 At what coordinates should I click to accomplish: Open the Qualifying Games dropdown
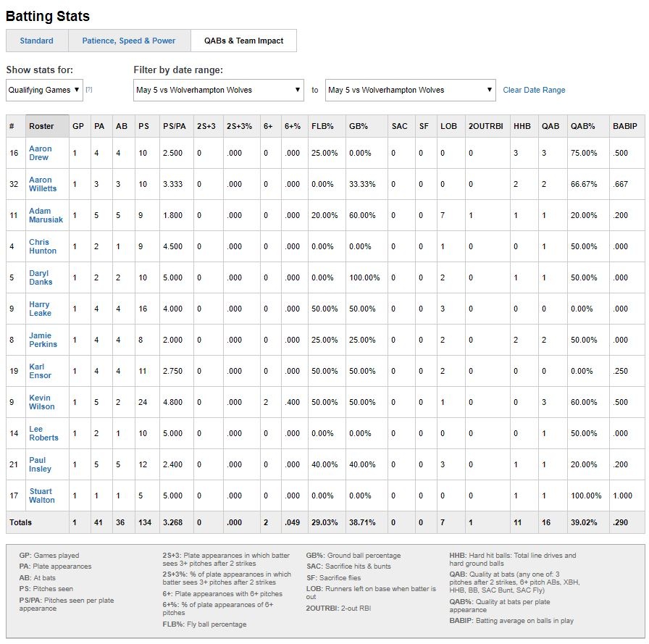(x=44, y=90)
